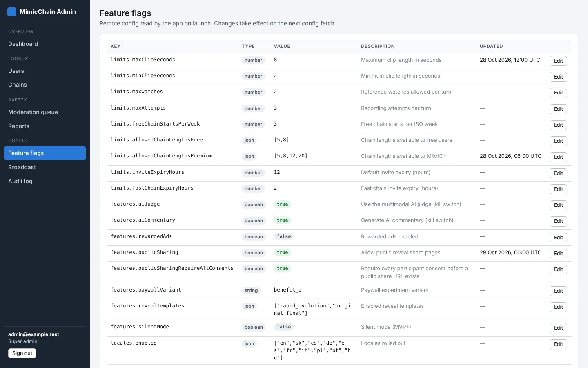The width and height of the screenshot is (588, 368).
Task: Click the json type badge for features.revealTemplates
Action: tap(249, 306)
